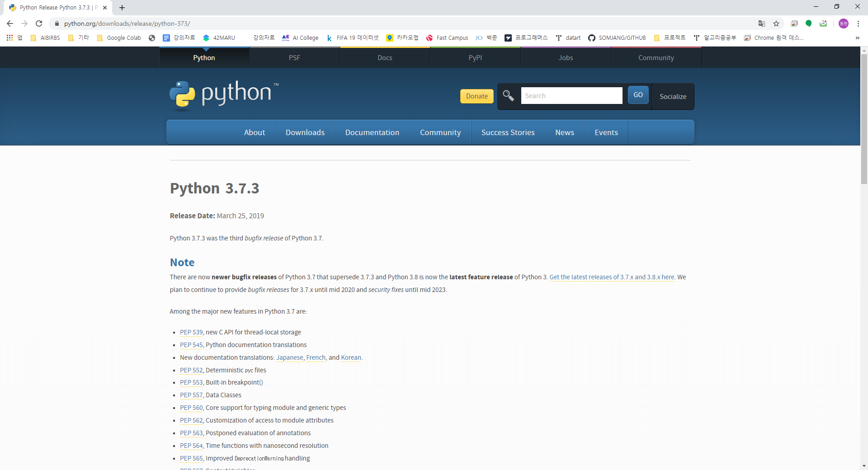The width and height of the screenshot is (868, 470).
Task: Click the magnifying glass search icon
Action: [509, 95]
